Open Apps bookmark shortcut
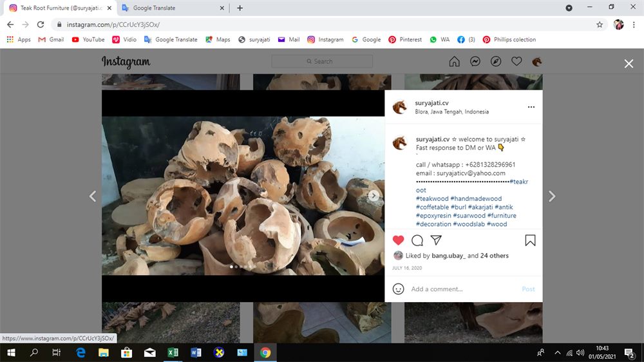Viewport: 644px width, 362px height. coord(19,39)
